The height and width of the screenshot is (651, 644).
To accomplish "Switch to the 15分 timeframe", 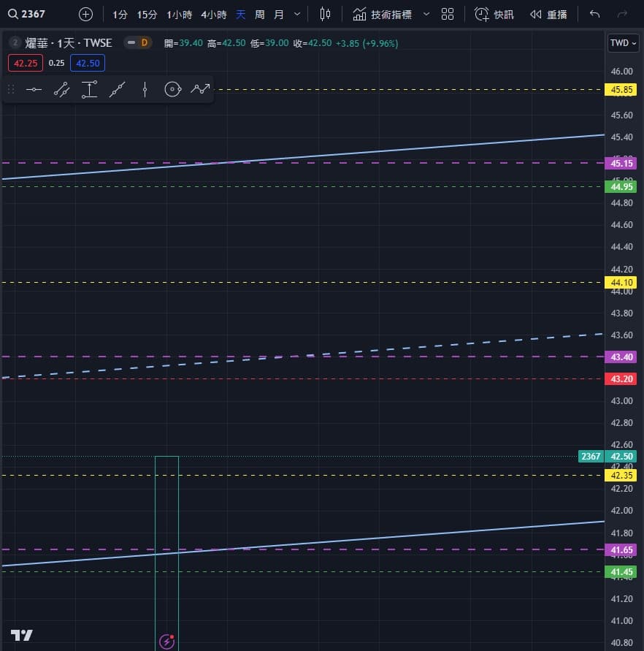I will coord(147,14).
